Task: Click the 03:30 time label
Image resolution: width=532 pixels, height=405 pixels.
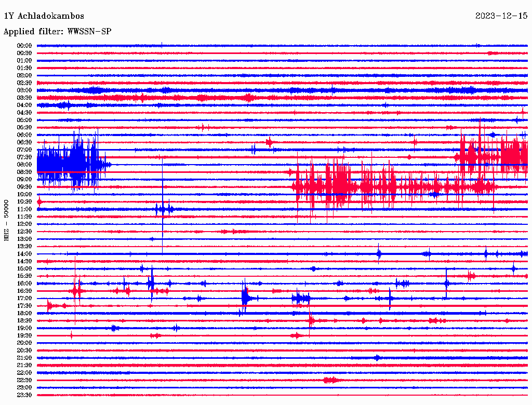Action: [x=24, y=98]
